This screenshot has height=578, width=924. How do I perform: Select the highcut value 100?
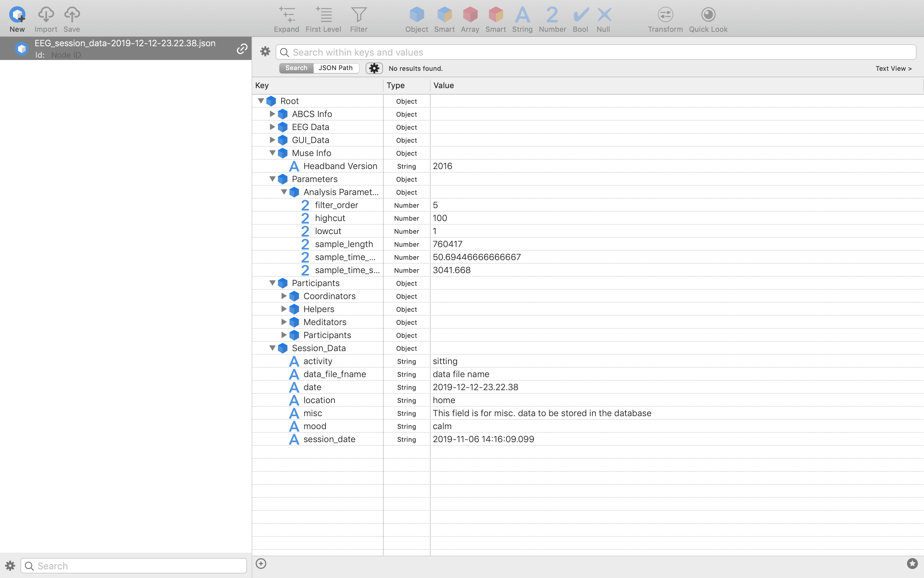(440, 218)
